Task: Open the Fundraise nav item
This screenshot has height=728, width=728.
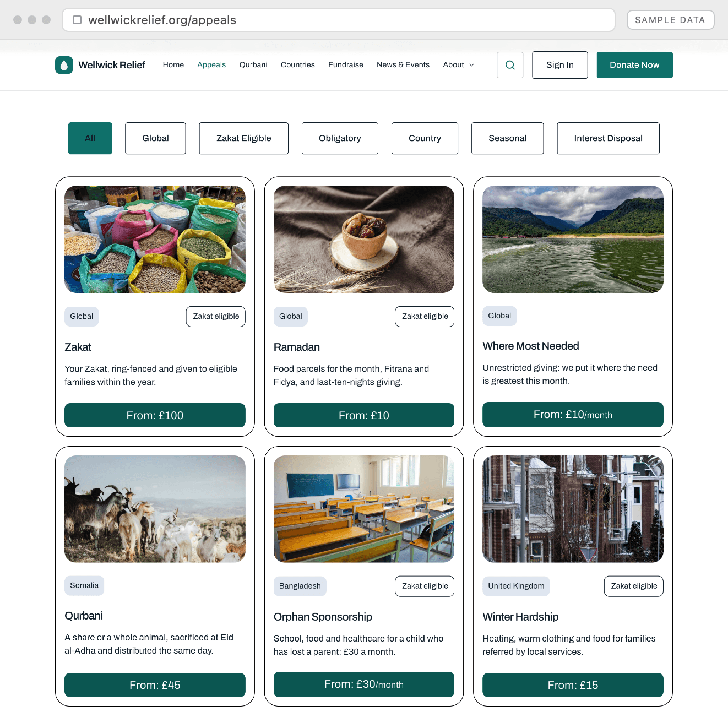Action: pyautogui.click(x=346, y=65)
